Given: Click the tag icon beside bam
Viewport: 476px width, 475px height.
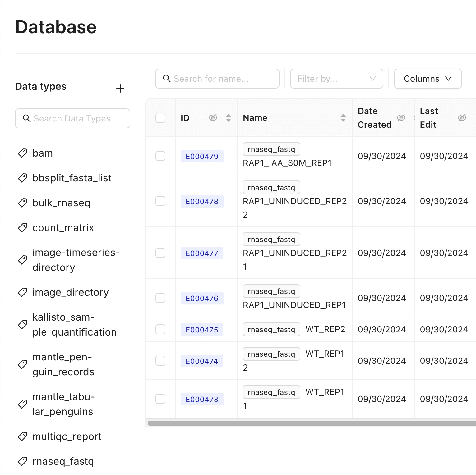Looking at the screenshot, I should point(22,153).
